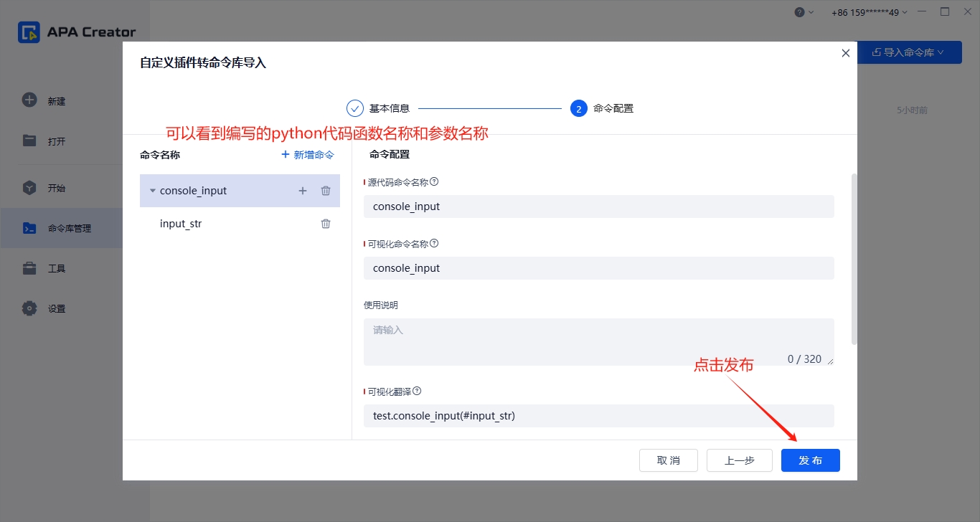Image resolution: width=980 pixels, height=522 pixels.
Task: Click the 命令库管理 terminal icon
Action: tap(29, 228)
